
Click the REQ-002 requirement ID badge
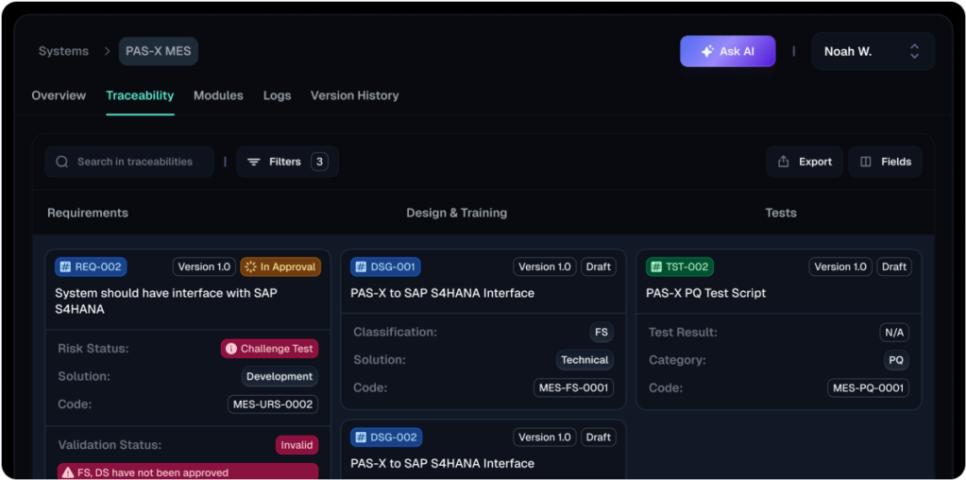point(91,267)
